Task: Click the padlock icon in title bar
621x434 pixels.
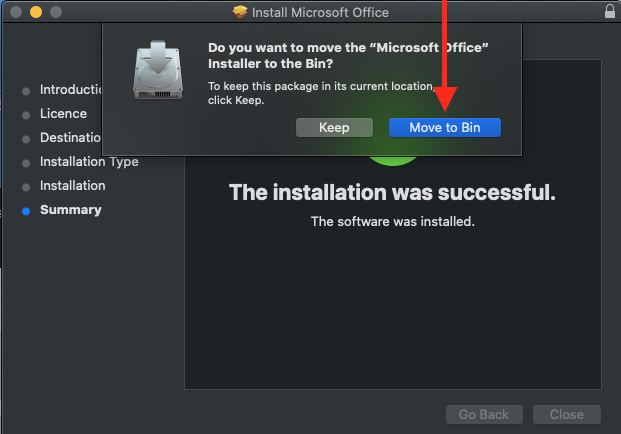Action: [x=610, y=12]
